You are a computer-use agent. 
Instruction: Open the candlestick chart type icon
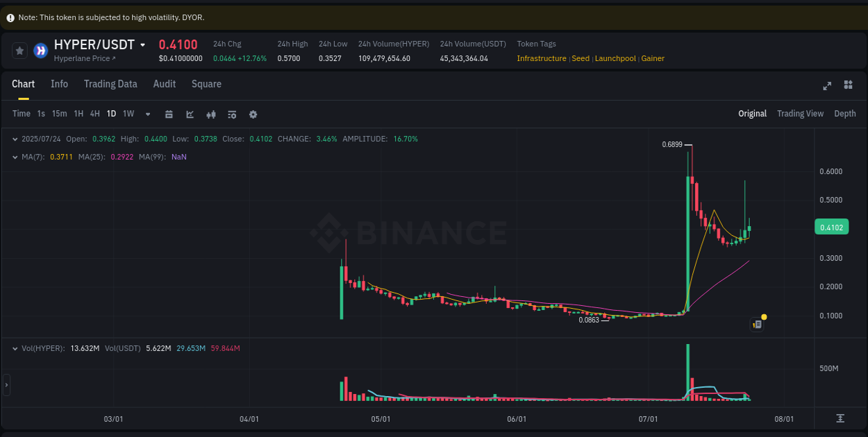point(211,114)
